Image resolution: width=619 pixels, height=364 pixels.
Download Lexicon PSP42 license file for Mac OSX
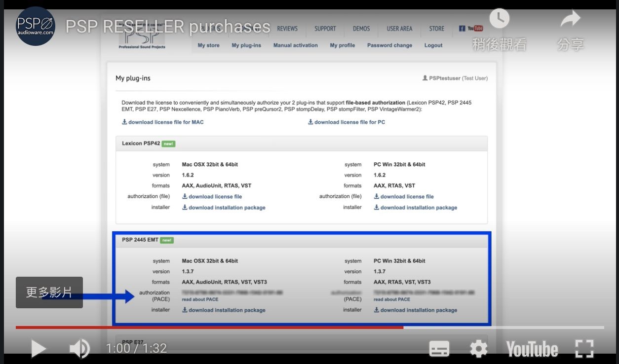pos(212,196)
